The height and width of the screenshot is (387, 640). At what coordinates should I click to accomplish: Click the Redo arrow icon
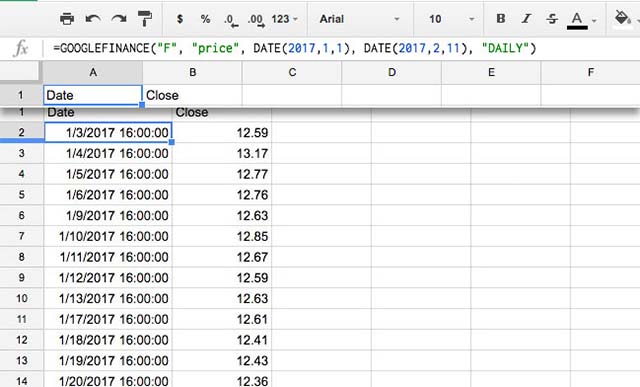click(119, 19)
